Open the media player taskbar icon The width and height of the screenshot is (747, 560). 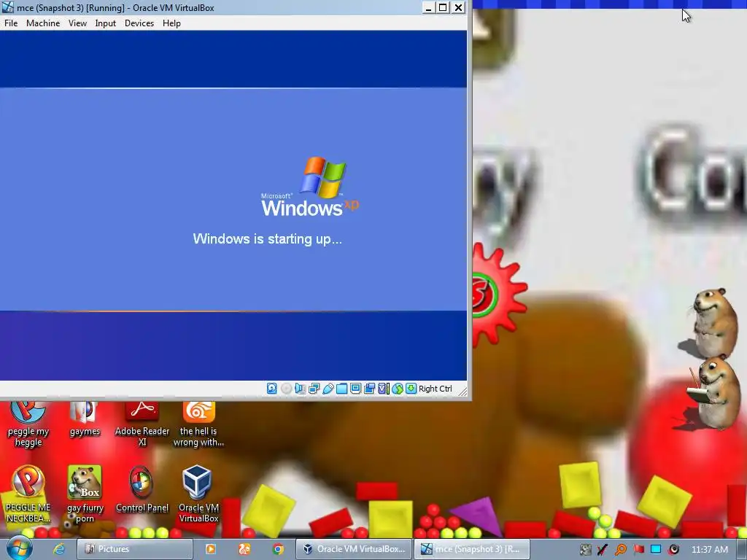tap(210, 549)
